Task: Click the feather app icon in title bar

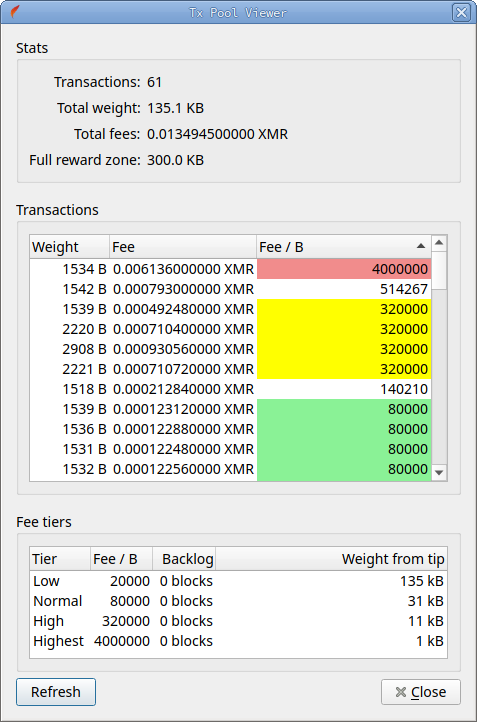Action: pos(14,12)
